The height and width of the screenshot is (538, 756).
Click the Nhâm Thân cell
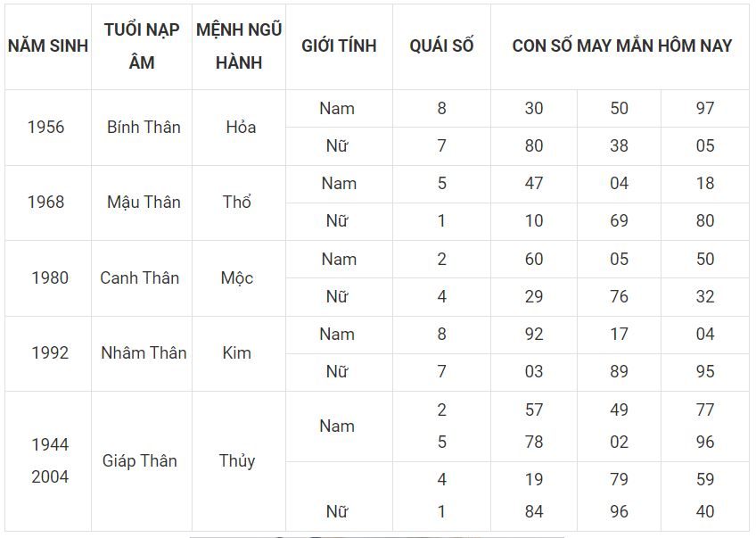point(144,353)
